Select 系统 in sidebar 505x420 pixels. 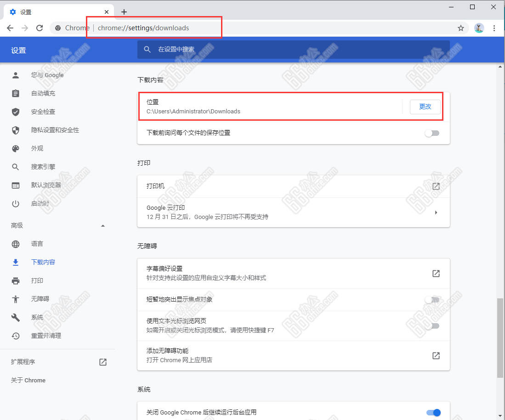coord(37,317)
